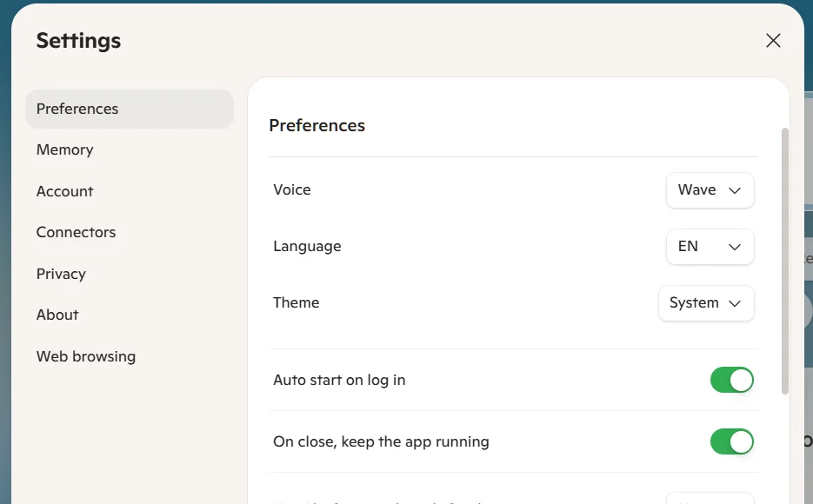
Task: Open the Voice dropdown set to Wave
Action: pos(710,190)
